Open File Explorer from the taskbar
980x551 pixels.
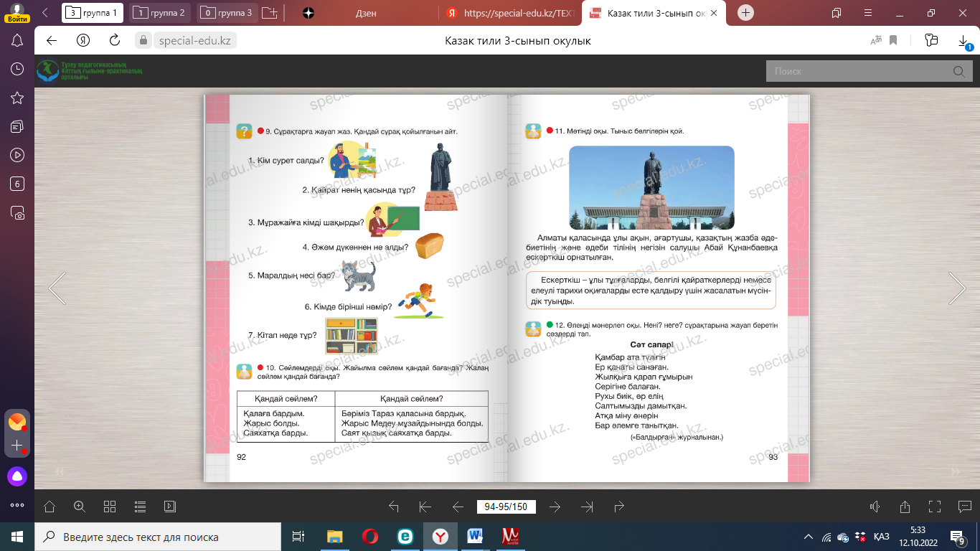[x=335, y=537]
